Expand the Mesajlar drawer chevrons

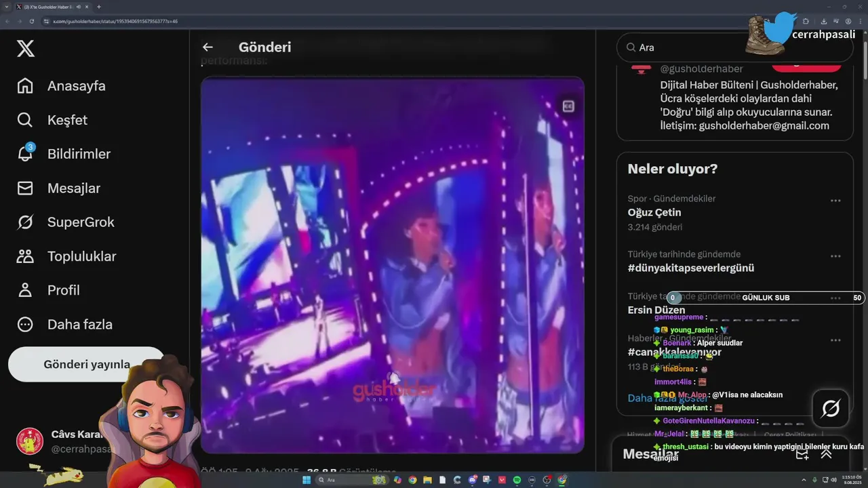[x=826, y=454]
